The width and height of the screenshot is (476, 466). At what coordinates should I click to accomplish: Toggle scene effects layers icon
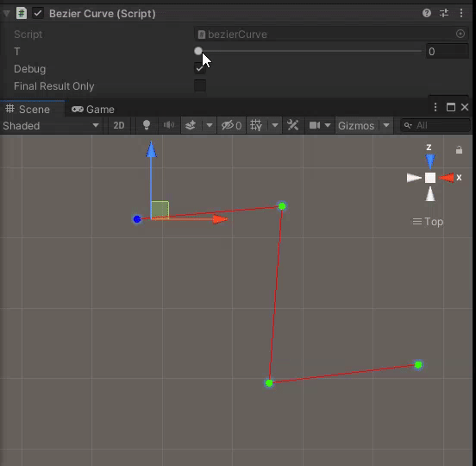click(x=191, y=125)
